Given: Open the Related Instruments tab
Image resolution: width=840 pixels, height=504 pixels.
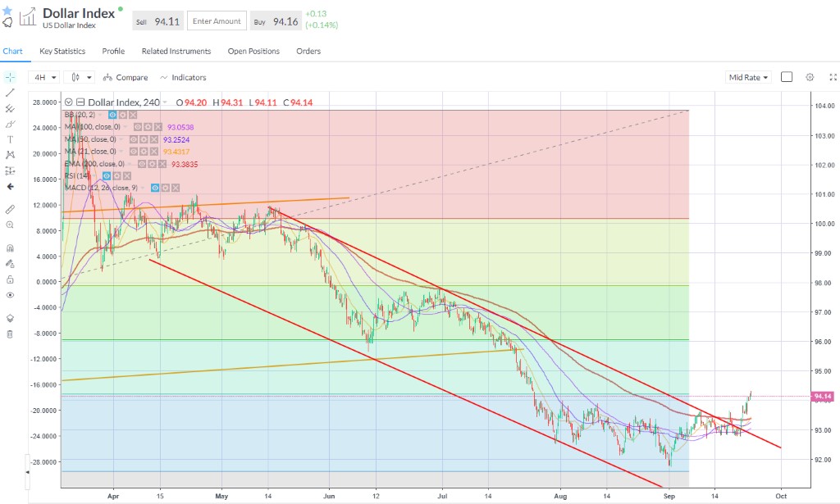Looking at the screenshot, I should tap(176, 51).
